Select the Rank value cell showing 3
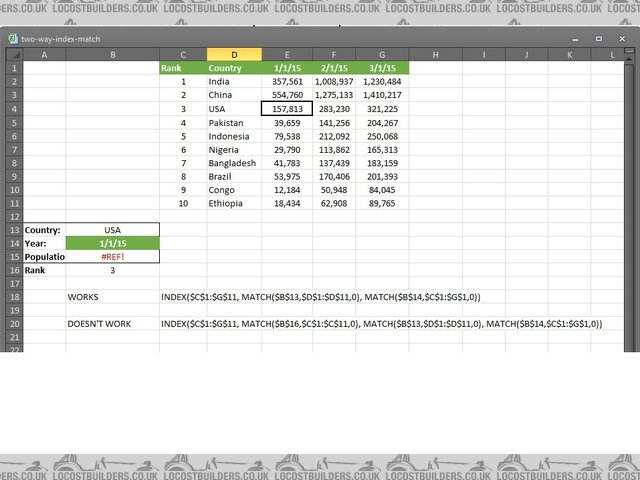This screenshot has width=640, height=480. (x=112, y=270)
